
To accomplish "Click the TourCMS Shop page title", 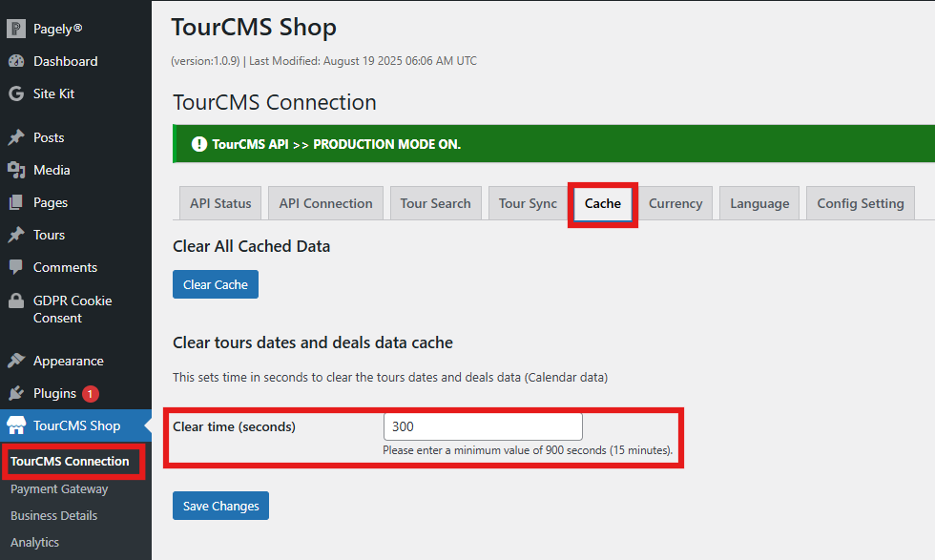I will click(x=254, y=27).
